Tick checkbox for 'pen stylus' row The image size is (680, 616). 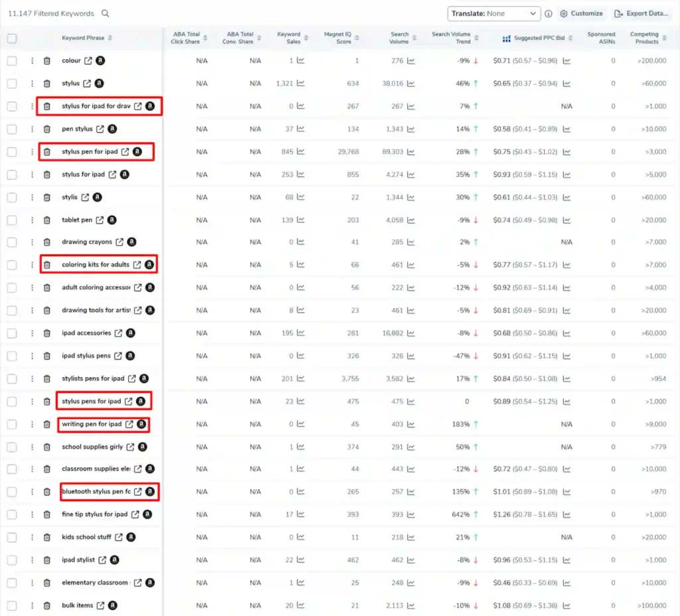[x=12, y=129]
